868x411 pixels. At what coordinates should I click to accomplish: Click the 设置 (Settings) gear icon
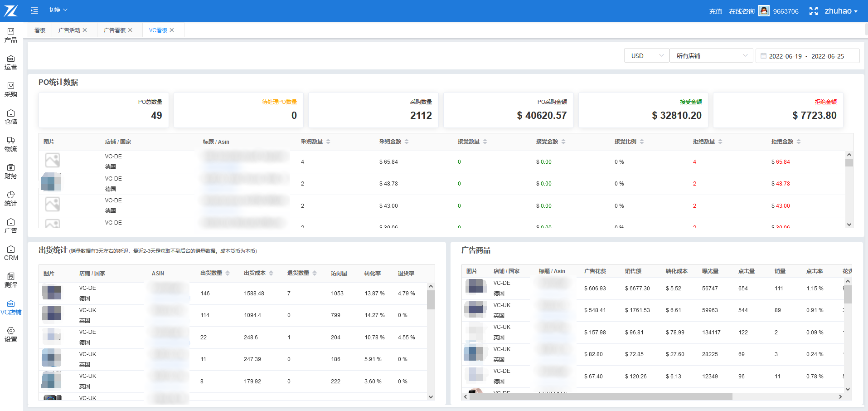click(11, 335)
